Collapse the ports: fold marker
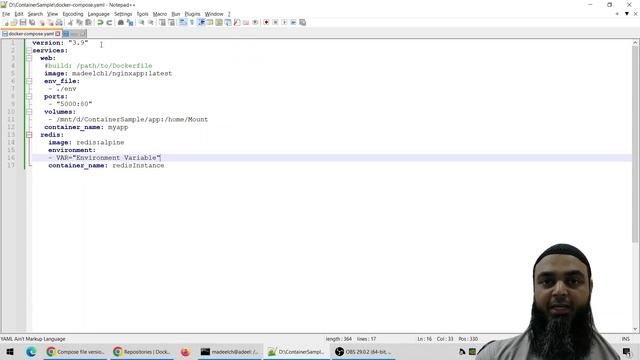Image resolution: width=640 pixels, height=360 pixels. (x=29, y=97)
